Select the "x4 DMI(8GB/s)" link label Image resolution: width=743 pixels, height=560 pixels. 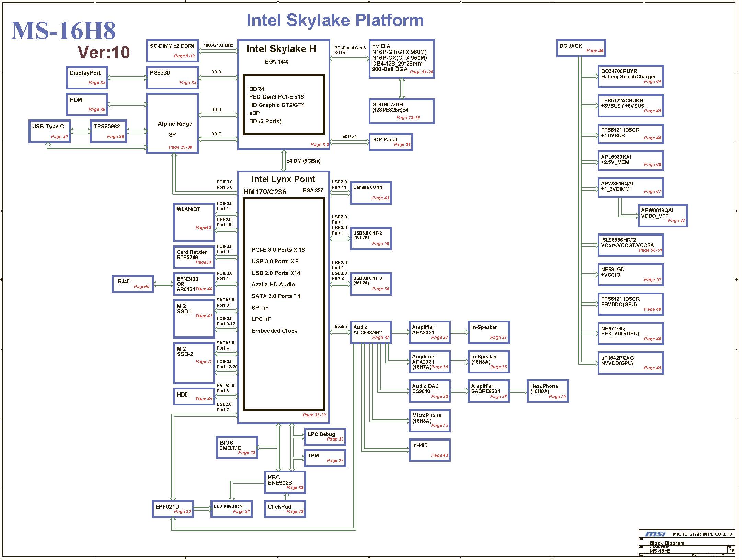[x=304, y=161]
